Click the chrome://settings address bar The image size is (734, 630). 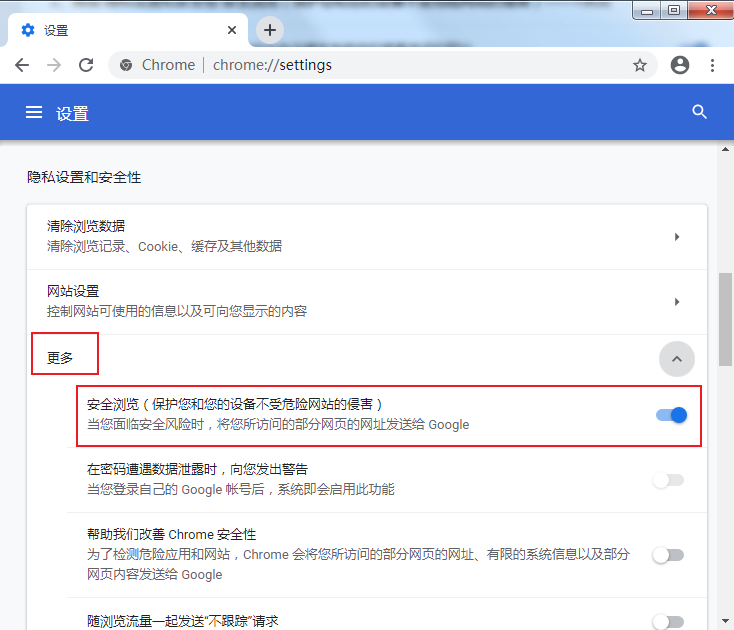(x=383, y=65)
